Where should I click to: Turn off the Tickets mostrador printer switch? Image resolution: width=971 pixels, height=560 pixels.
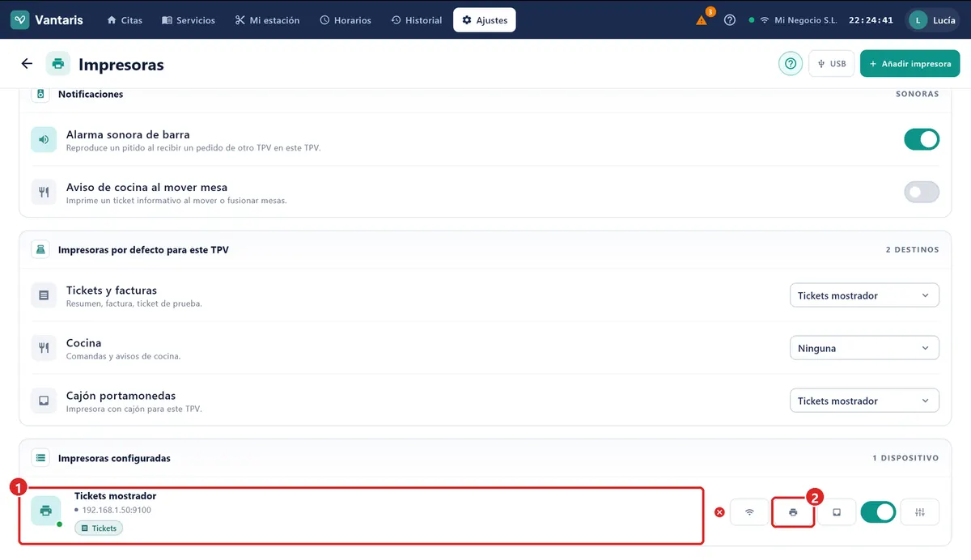click(x=878, y=512)
